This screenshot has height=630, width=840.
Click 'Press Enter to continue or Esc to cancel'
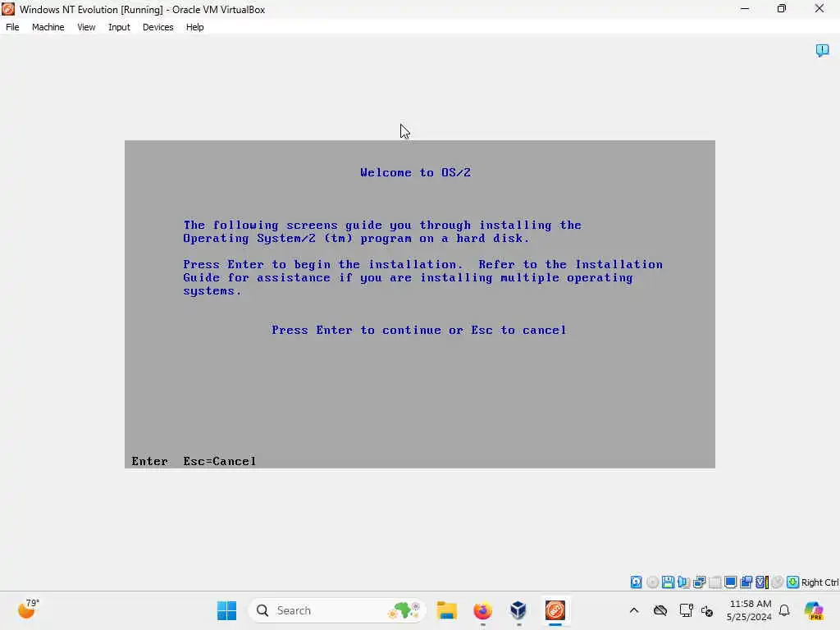point(419,330)
